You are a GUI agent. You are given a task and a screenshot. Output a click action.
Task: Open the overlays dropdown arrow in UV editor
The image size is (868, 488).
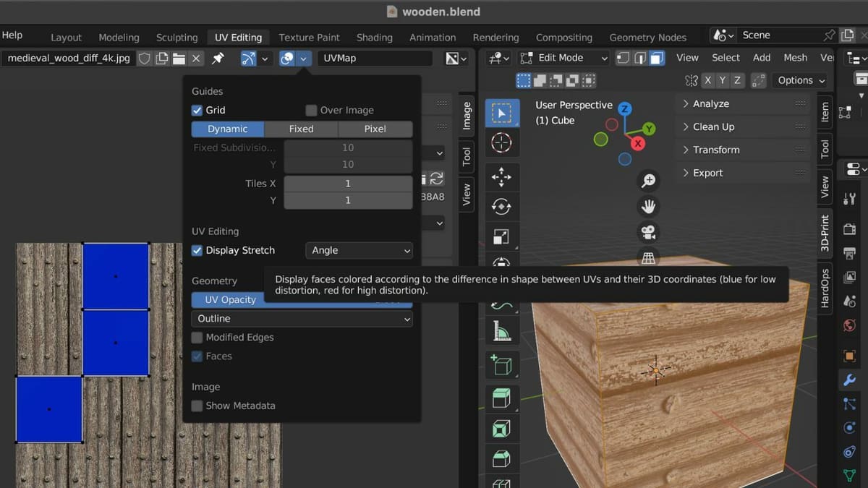click(x=304, y=59)
